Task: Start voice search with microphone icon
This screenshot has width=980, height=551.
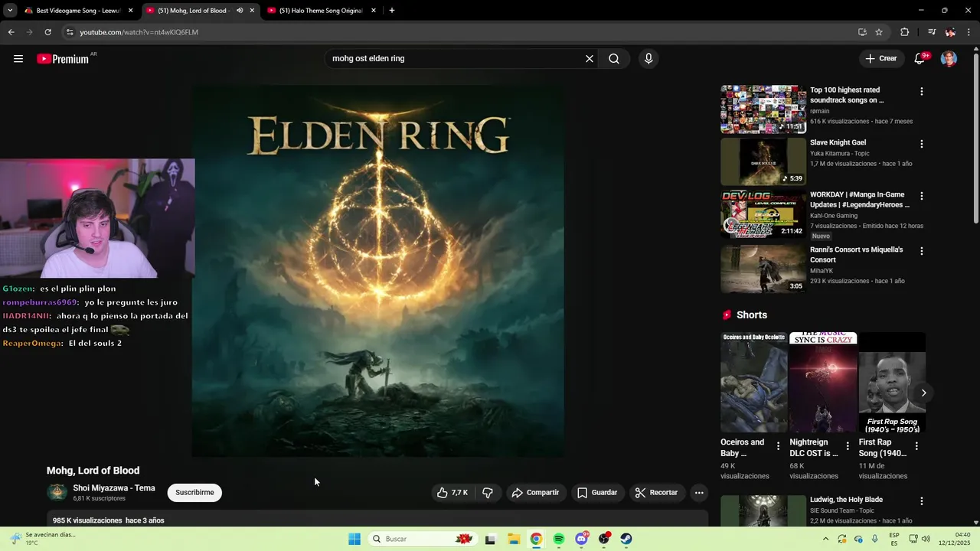Action: (648, 59)
